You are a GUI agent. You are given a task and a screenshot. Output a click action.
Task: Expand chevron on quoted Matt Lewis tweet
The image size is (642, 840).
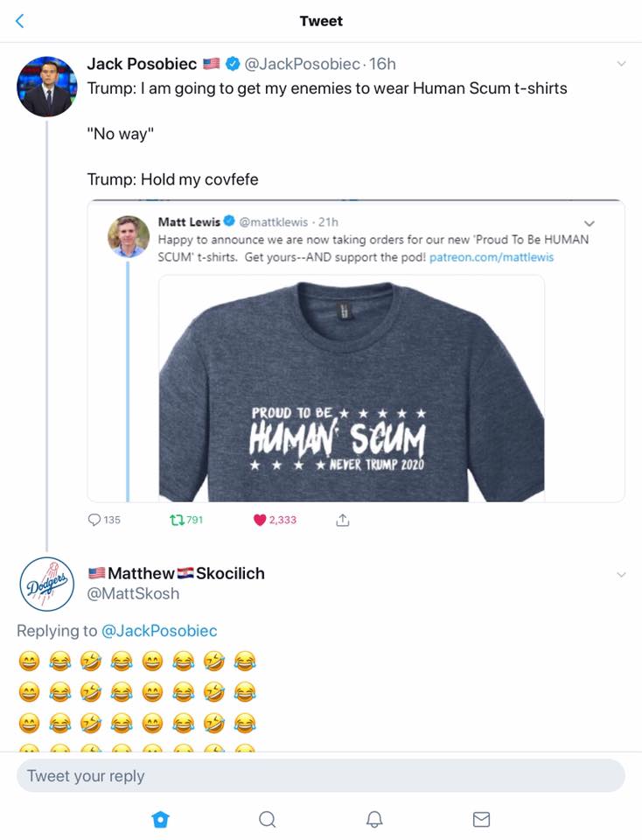pos(589,223)
